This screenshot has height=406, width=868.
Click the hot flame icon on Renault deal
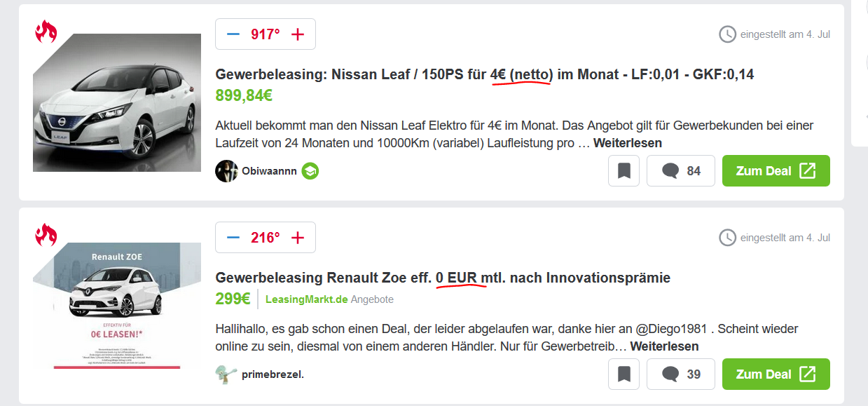click(x=46, y=235)
